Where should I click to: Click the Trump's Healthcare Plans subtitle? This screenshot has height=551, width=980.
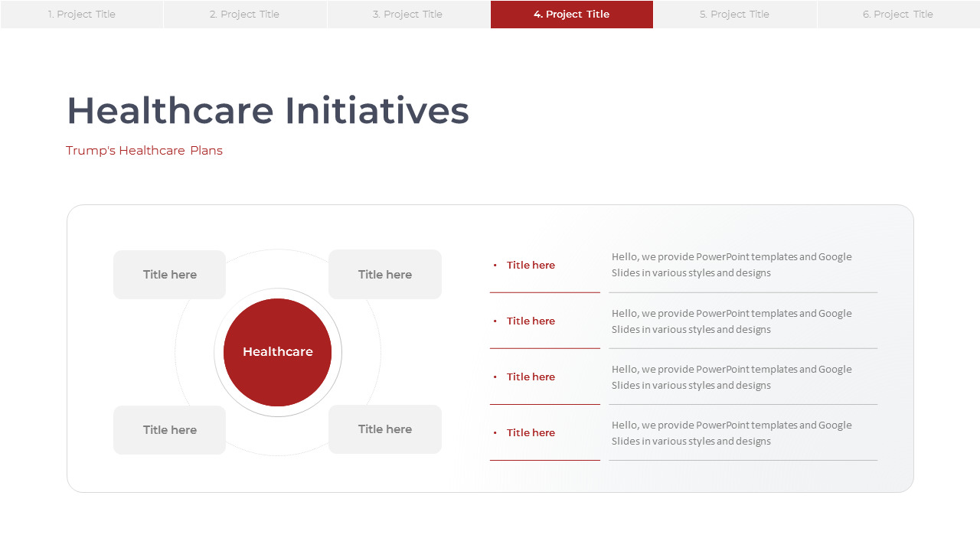[144, 151]
